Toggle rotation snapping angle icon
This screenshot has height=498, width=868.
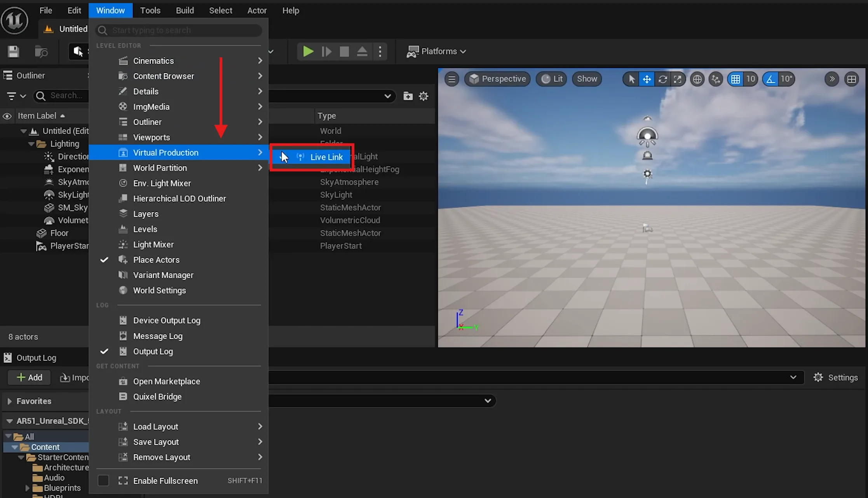click(x=770, y=79)
